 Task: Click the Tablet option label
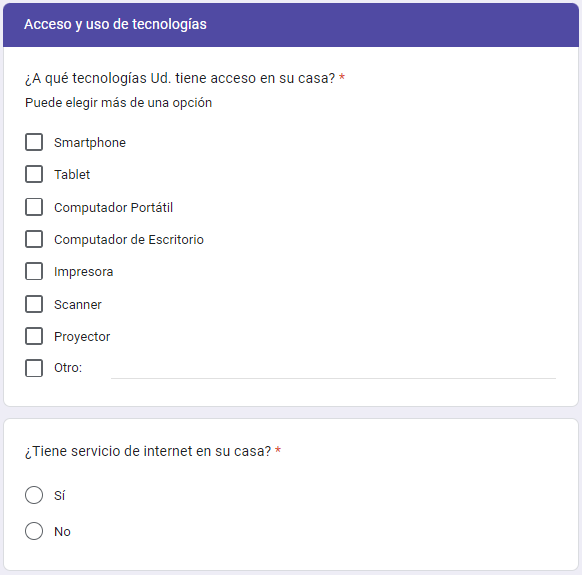tap(72, 174)
